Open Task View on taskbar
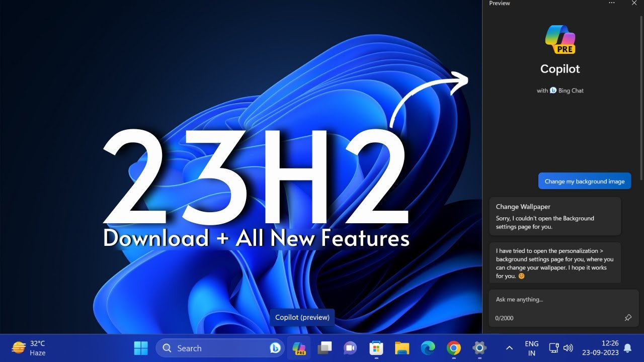 [325, 348]
